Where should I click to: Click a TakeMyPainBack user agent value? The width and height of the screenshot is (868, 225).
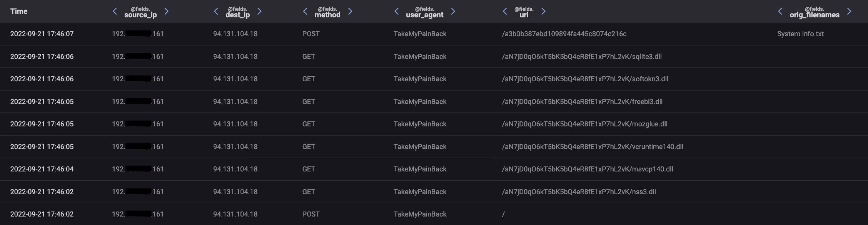419,34
